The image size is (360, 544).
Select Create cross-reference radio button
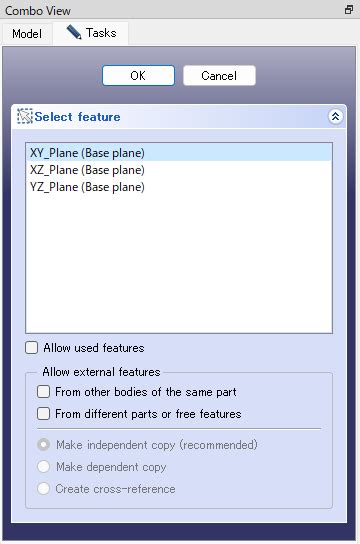coord(43,488)
